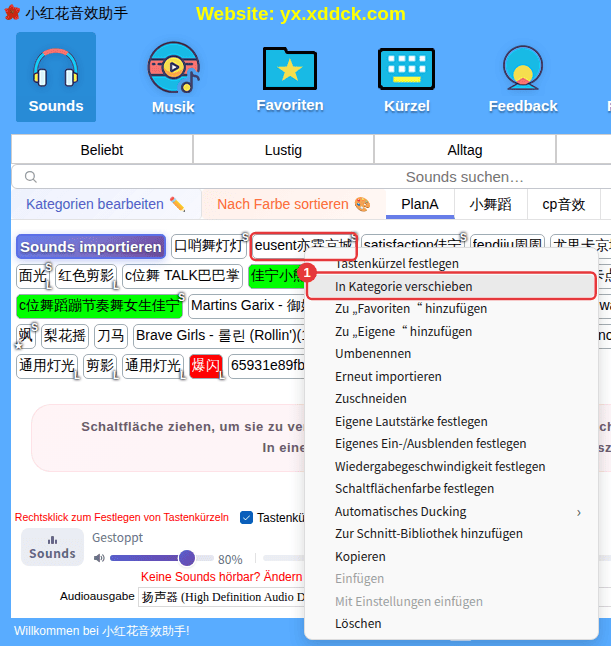This screenshot has width=611, height=646.
Task: Click the search magnifier icon
Action: [x=30, y=177]
